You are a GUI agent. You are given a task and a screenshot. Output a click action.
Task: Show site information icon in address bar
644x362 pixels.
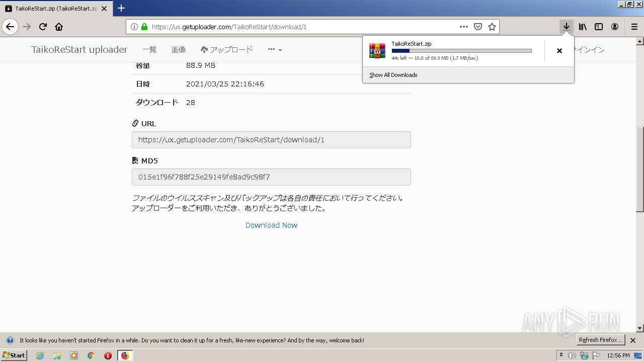pyautogui.click(x=134, y=27)
